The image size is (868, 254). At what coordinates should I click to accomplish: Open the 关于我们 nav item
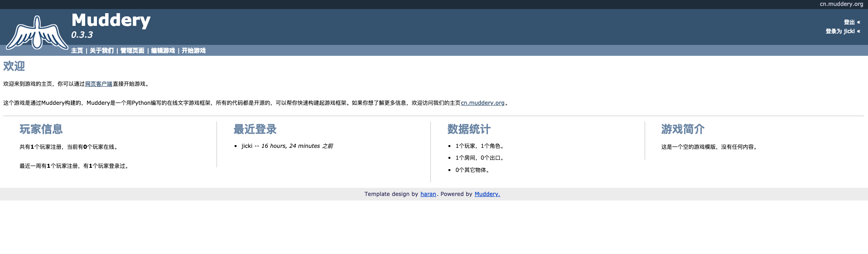pos(101,51)
